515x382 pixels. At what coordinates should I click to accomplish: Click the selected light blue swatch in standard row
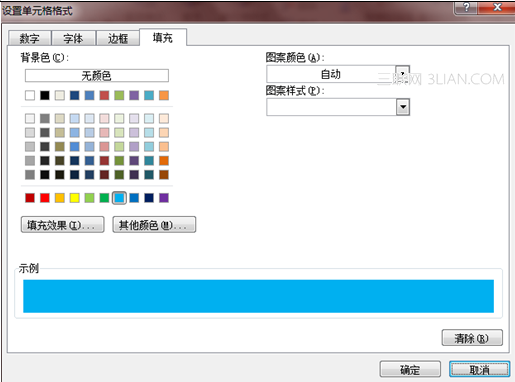pos(119,198)
